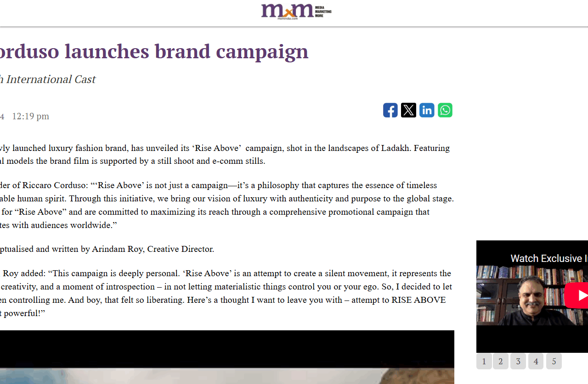The height and width of the screenshot is (384, 588).
Task: Click the 12:19 pm publish time
Action: 30,116
